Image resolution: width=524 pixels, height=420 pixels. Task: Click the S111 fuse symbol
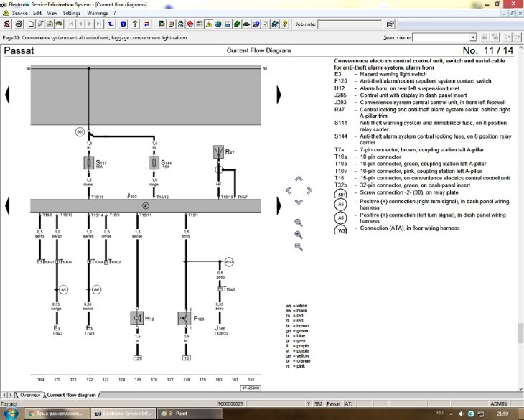pyautogui.click(x=89, y=163)
